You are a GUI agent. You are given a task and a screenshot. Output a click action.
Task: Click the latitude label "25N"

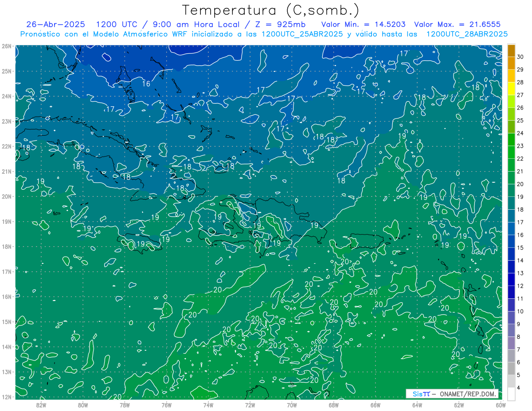point(7,71)
